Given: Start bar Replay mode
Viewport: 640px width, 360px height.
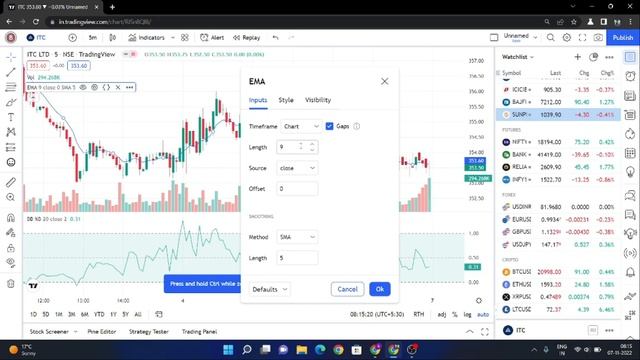Looking at the screenshot, I should coord(247,38).
